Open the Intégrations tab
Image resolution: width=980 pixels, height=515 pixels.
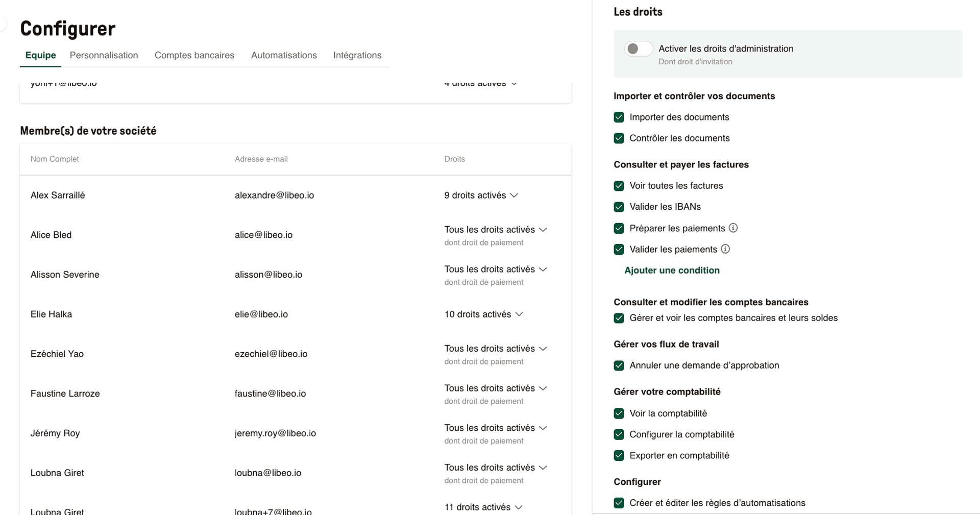357,55
